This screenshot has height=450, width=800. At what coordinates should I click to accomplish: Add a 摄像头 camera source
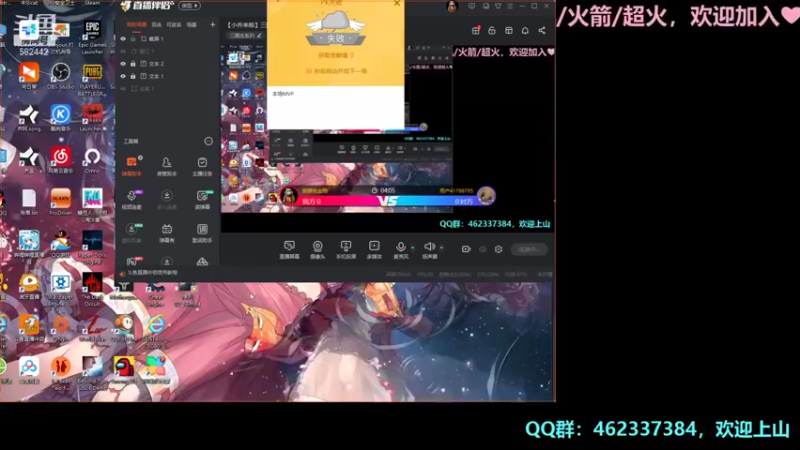pyautogui.click(x=317, y=249)
